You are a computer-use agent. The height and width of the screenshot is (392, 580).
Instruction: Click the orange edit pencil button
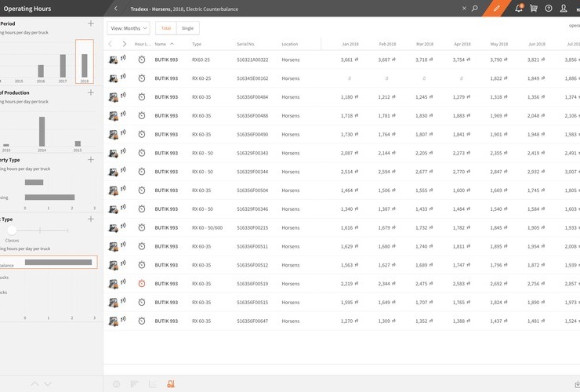496,8
